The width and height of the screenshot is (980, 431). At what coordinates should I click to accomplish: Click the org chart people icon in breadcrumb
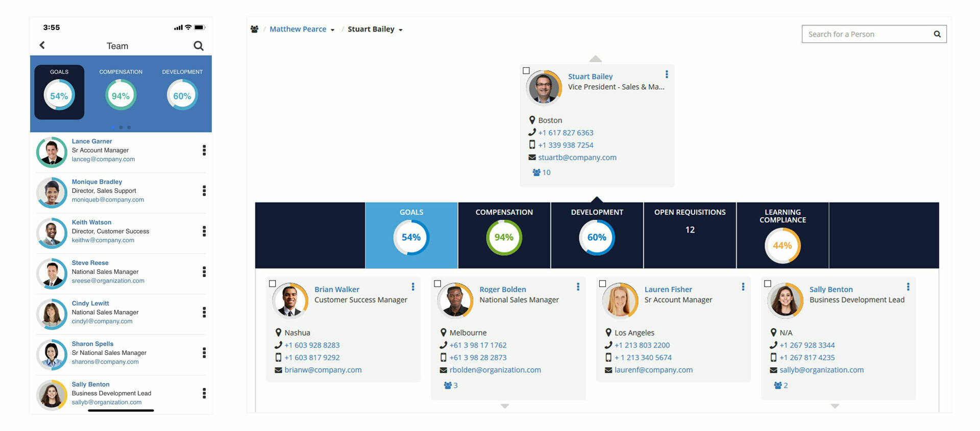click(254, 30)
